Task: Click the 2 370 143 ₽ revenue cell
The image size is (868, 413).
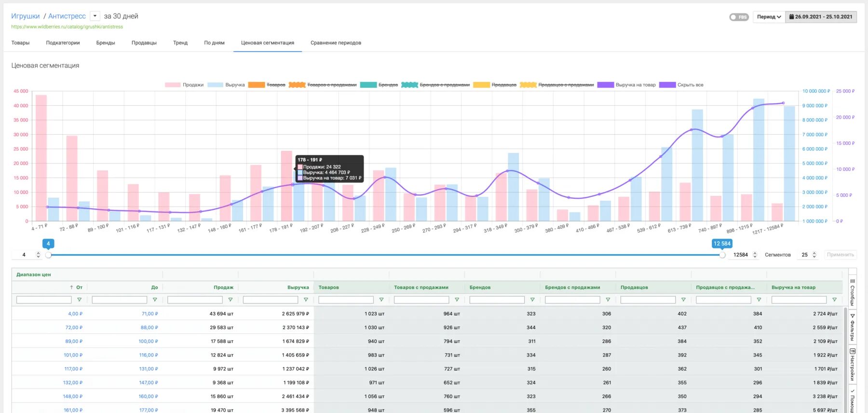Action: pos(296,328)
